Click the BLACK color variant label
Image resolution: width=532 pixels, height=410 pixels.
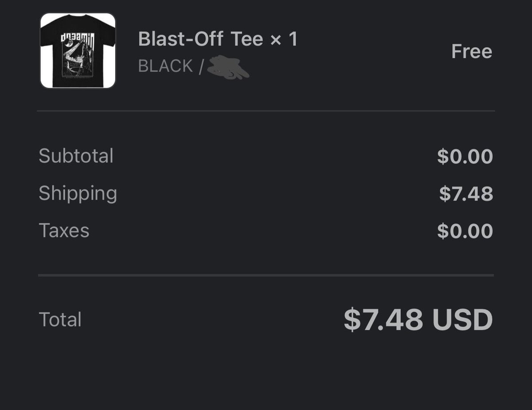pyautogui.click(x=165, y=66)
